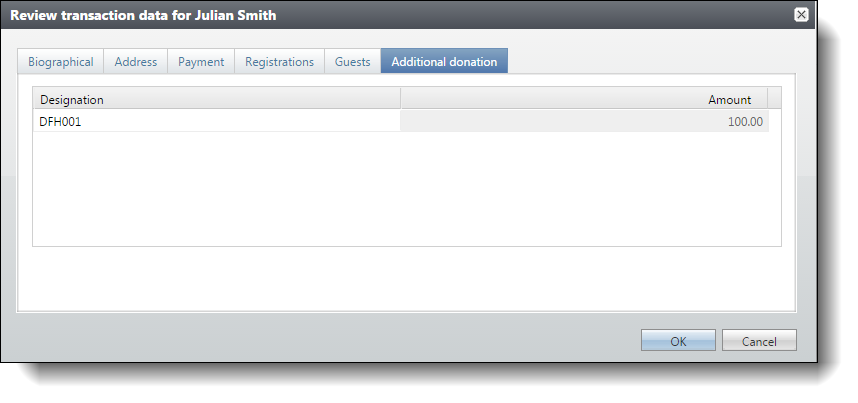Click the divider between Designation and Amount headers
The width and height of the screenshot is (858, 403).
(401, 99)
